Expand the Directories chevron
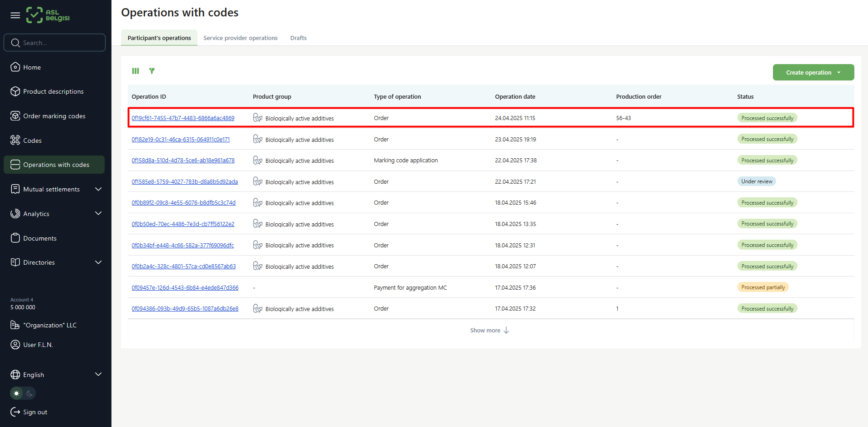Image resolution: width=868 pixels, height=427 pixels. [98, 262]
